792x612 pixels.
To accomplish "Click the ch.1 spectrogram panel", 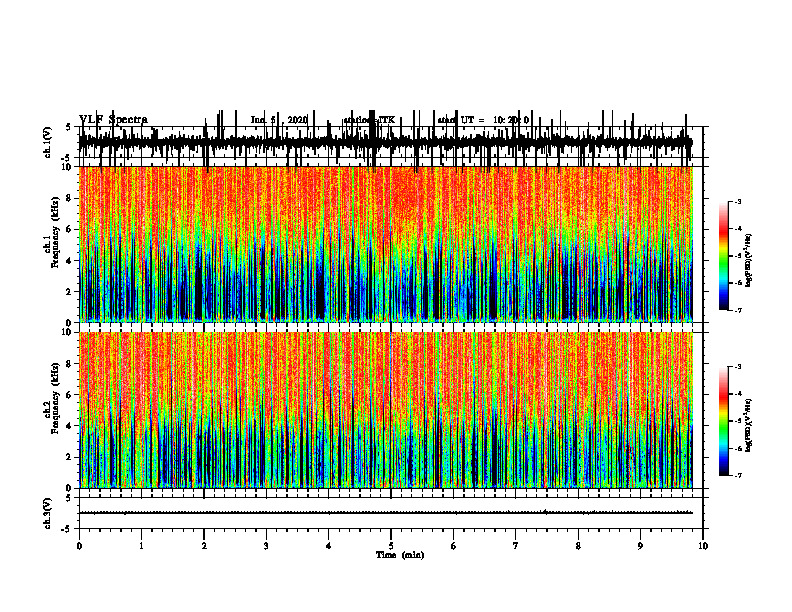I will [385, 244].
